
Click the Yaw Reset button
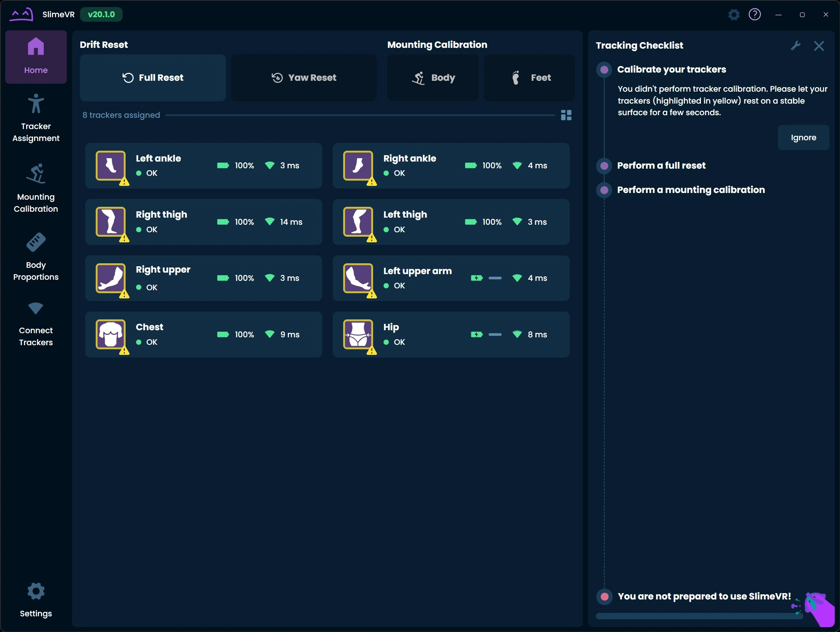(x=304, y=78)
